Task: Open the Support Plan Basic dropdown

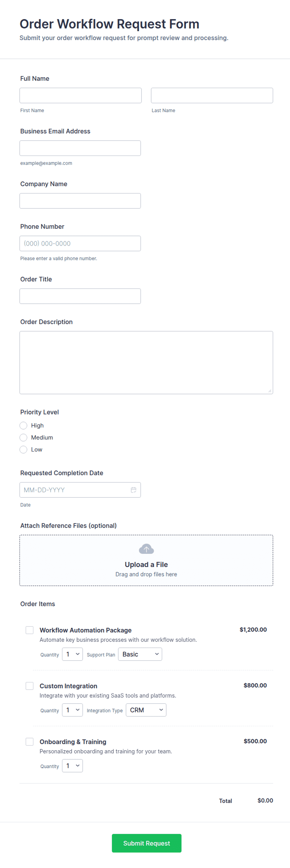Action: 140,654
